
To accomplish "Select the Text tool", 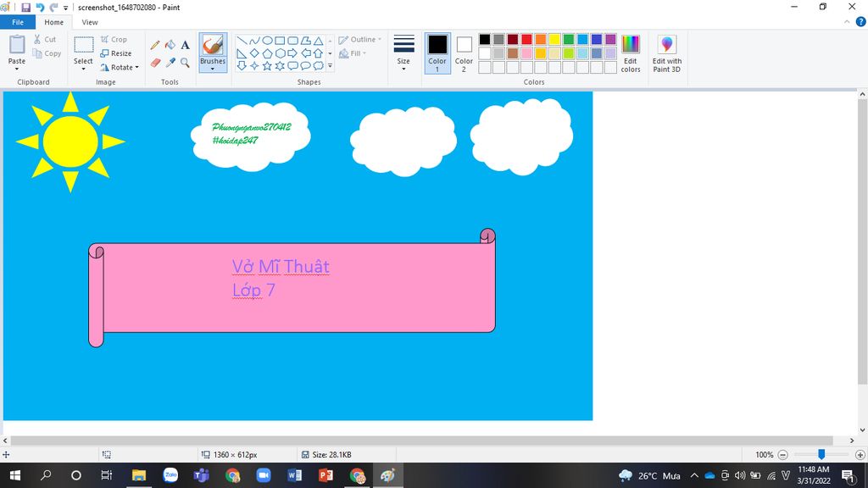I will [185, 45].
